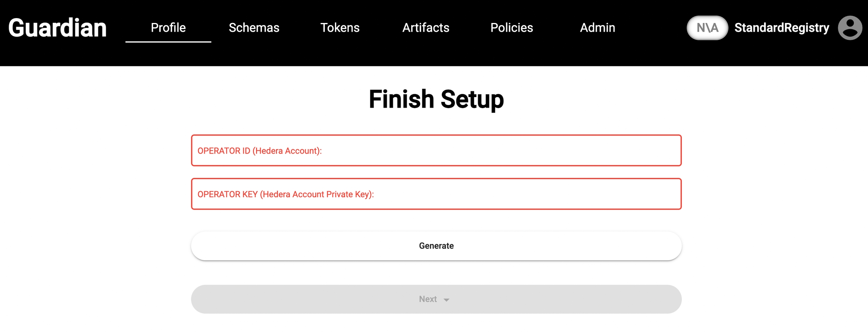Focus the OPERATOR ID input field
The height and width of the screenshot is (332, 868).
click(x=490, y=151)
